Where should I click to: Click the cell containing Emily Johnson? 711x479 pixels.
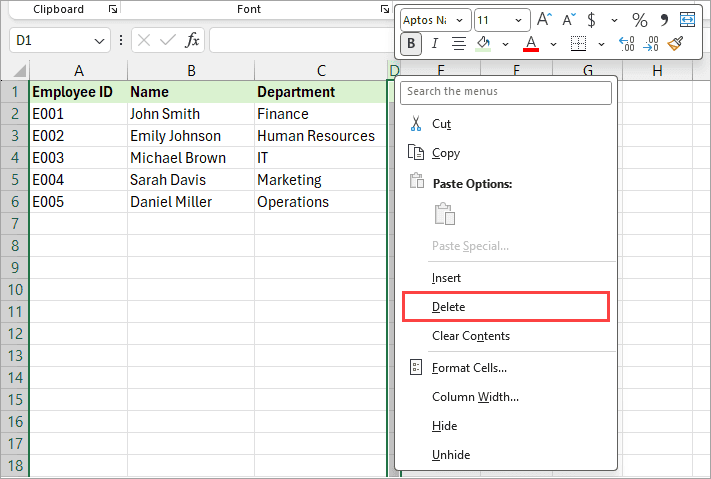191,136
